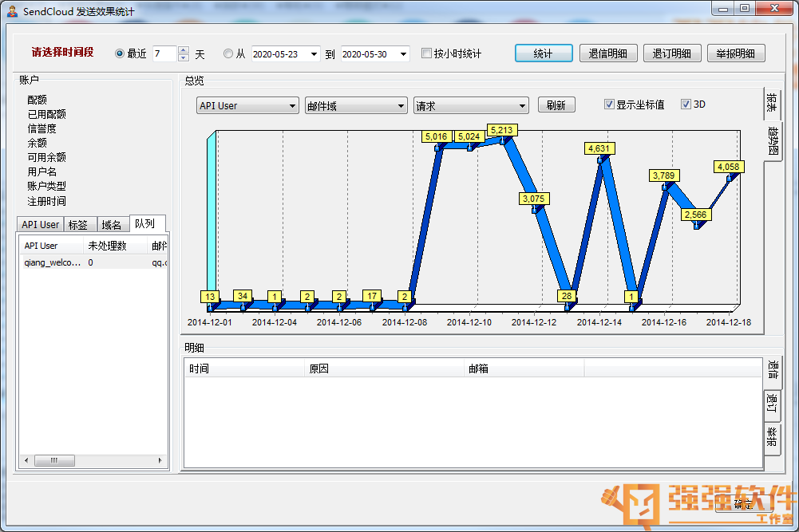Click the 统计 button

pyautogui.click(x=544, y=53)
